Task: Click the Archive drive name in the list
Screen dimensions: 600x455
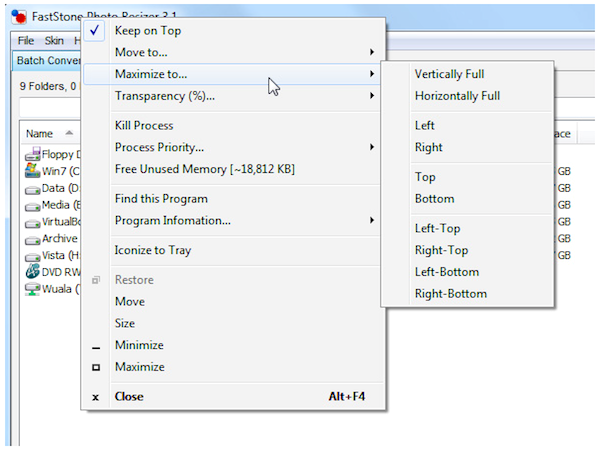Action: click(x=60, y=238)
